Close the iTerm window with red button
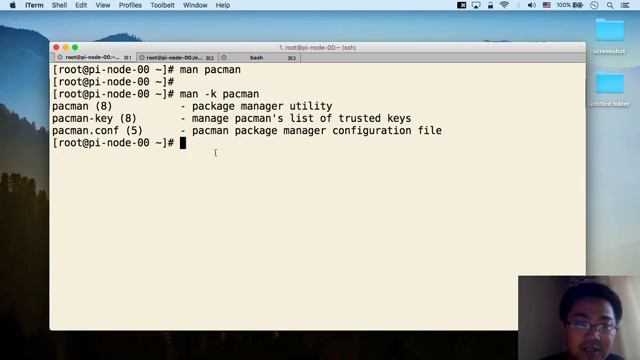 pyautogui.click(x=56, y=47)
